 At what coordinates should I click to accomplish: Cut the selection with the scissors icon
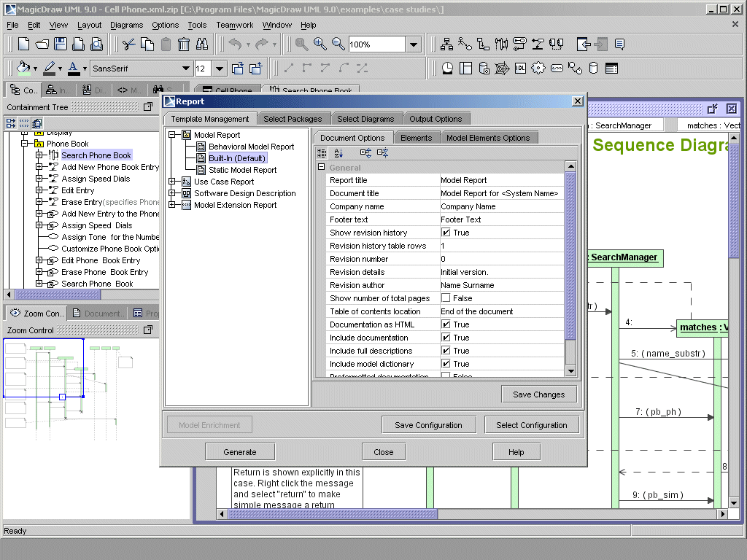pyautogui.click(x=128, y=44)
